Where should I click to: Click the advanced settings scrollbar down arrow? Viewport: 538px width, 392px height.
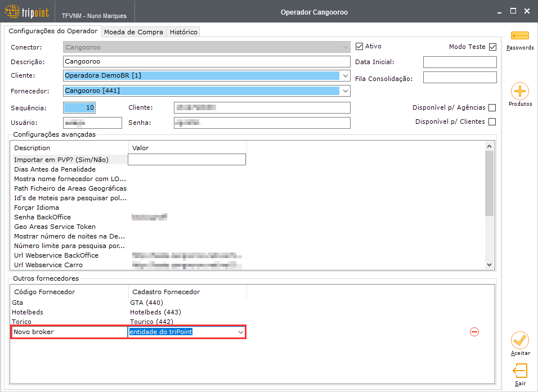pyautogui.click(x=489, y=265)
